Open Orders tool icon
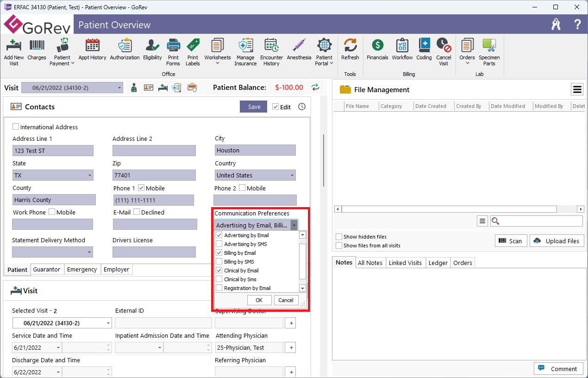Viewport: 588px width, 378px height. tap(467, 45)
